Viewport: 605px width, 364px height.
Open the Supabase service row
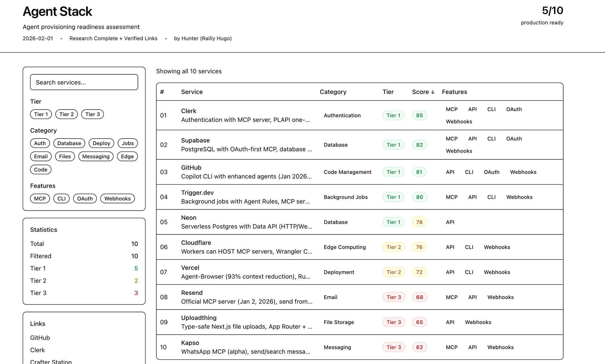click(x=195, y=140)
